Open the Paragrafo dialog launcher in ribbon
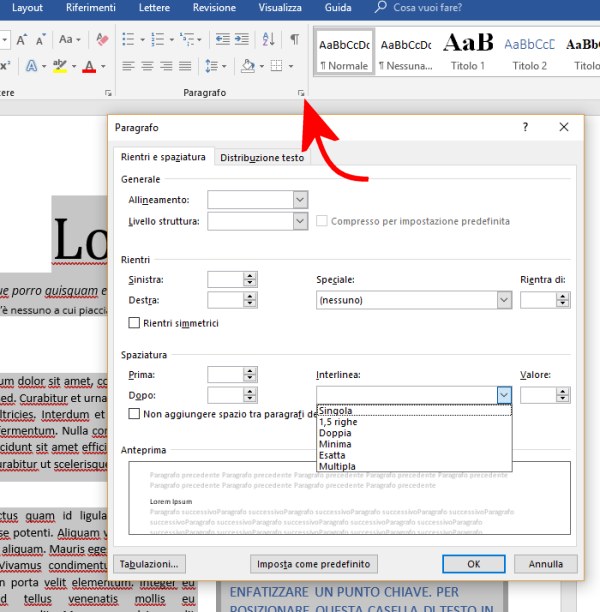 coord(298,93)
